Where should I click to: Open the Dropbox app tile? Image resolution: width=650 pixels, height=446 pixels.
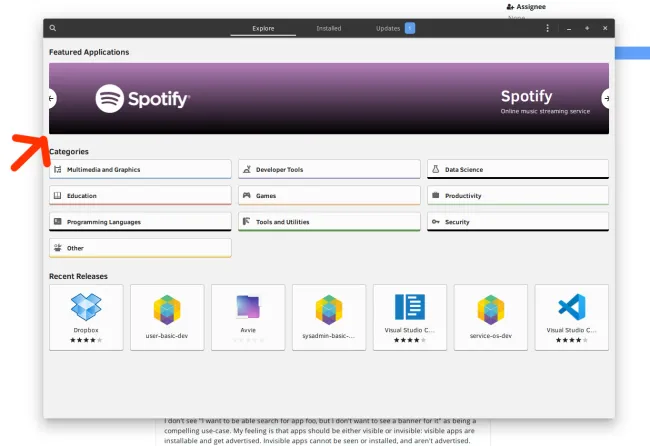click(x=86, y=317)
